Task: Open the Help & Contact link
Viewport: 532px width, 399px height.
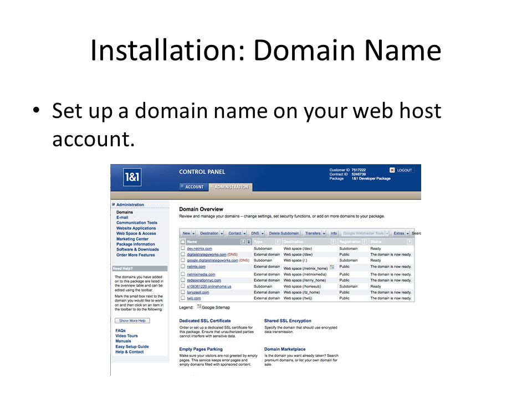Action: (x=129, y=352)
